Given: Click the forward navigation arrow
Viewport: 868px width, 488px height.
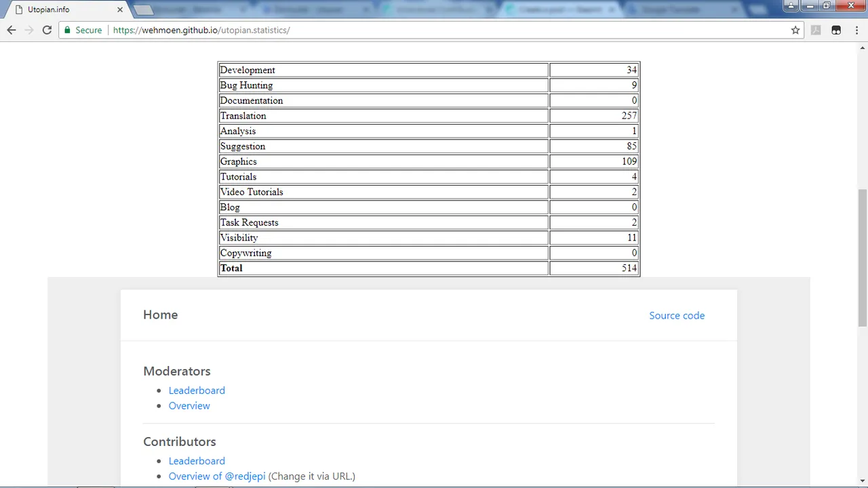Looking at the screenshot, I should (29, 30).
